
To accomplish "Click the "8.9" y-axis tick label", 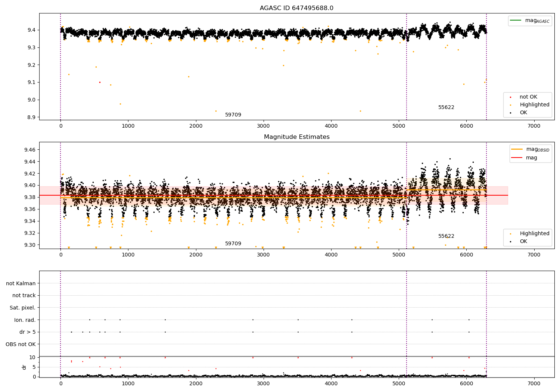I will (31, 117).
